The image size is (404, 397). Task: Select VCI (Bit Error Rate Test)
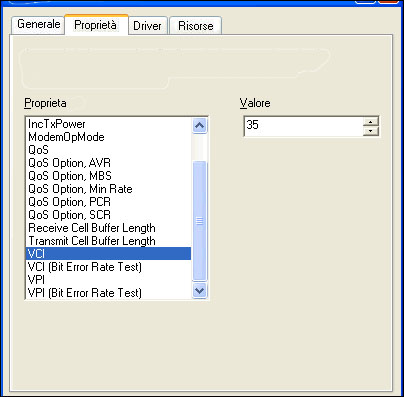[108, 267]
